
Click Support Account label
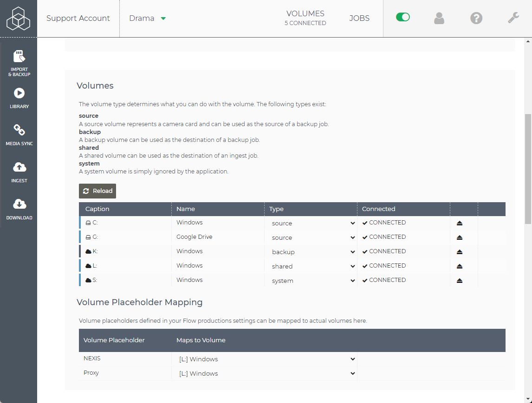click(x=78, y=18)
